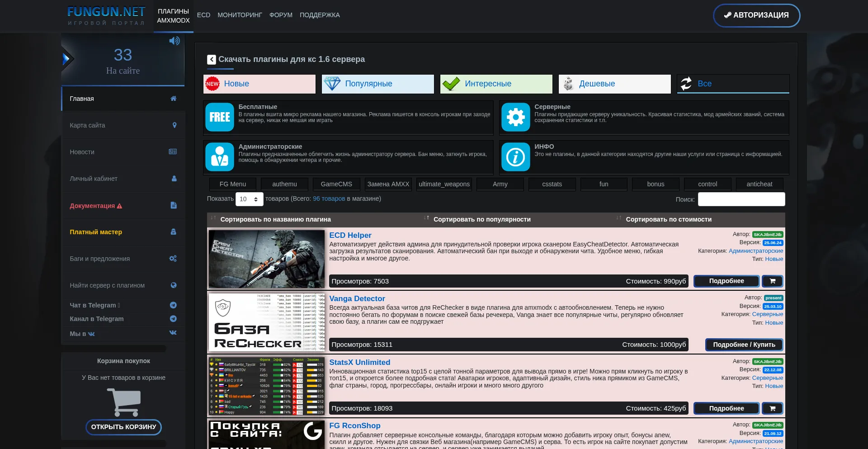Open the Администраторские category admin icon

[x=220, y=157]
